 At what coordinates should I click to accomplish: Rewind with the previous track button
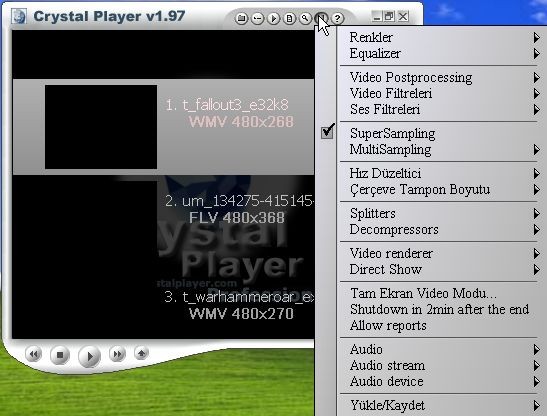click(x=33, y=355)
